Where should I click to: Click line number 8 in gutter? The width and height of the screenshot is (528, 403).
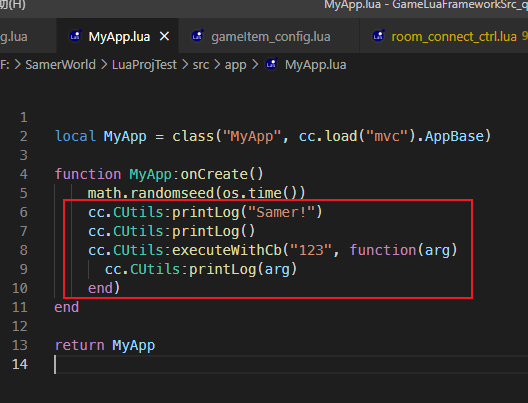pyautogui.click(x=24, y=250)
